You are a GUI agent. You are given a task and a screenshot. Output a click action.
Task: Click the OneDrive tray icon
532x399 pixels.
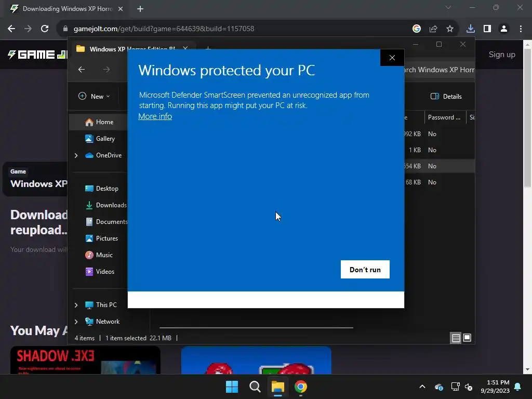(438, 387)
